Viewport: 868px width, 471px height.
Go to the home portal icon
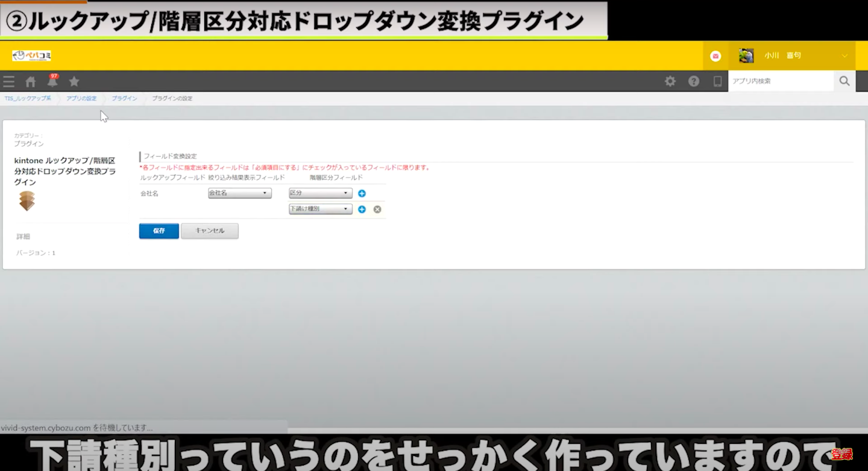click(31, 81)
